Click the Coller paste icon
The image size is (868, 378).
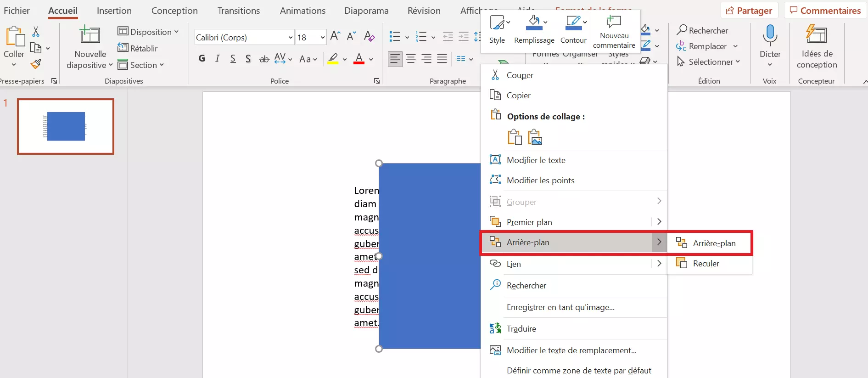click(15, 36)
